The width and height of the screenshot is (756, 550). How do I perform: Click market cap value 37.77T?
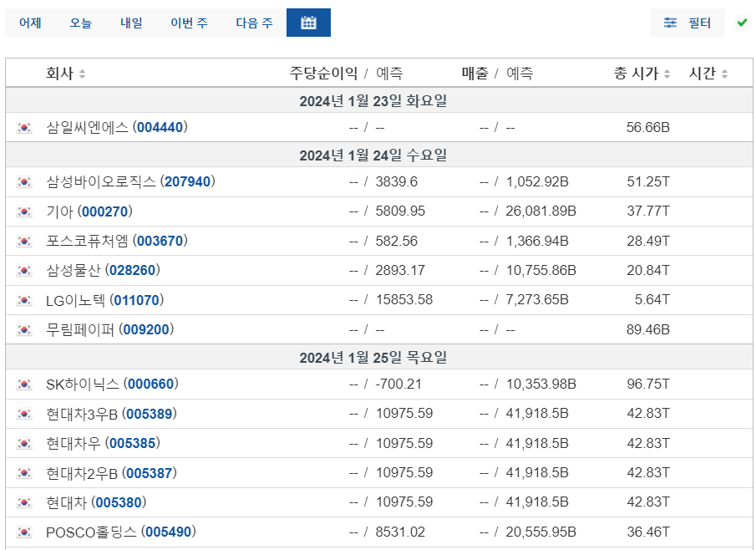648,211
